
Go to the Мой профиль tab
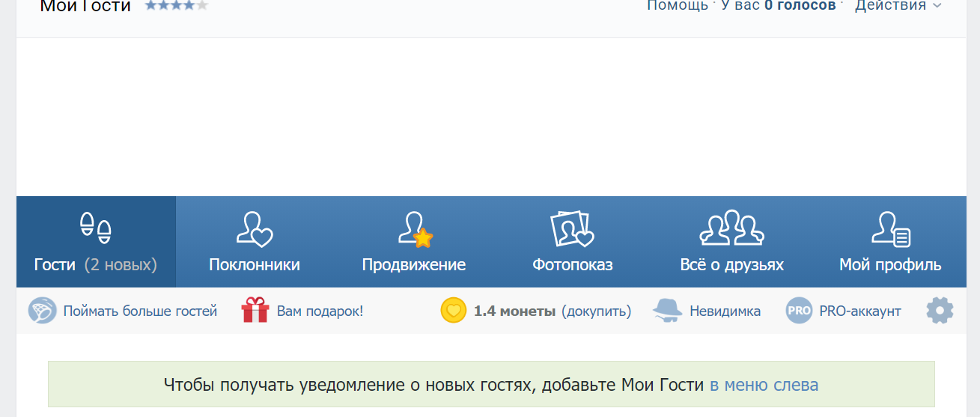pos(890,264)
